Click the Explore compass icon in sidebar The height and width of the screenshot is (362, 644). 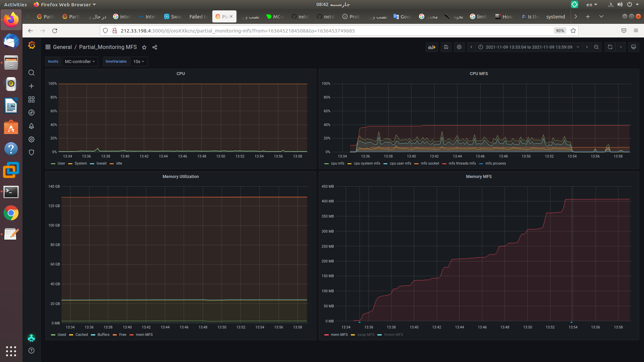click(31, 113)
